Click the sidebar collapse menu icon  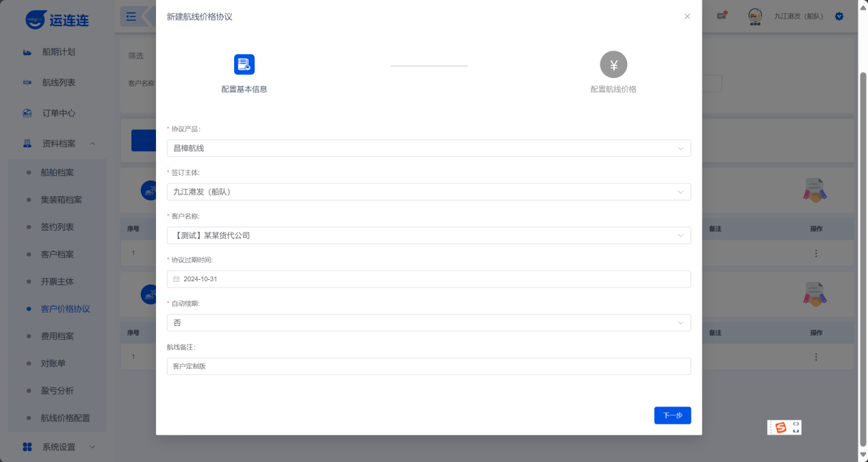click(x=131, y=16)
